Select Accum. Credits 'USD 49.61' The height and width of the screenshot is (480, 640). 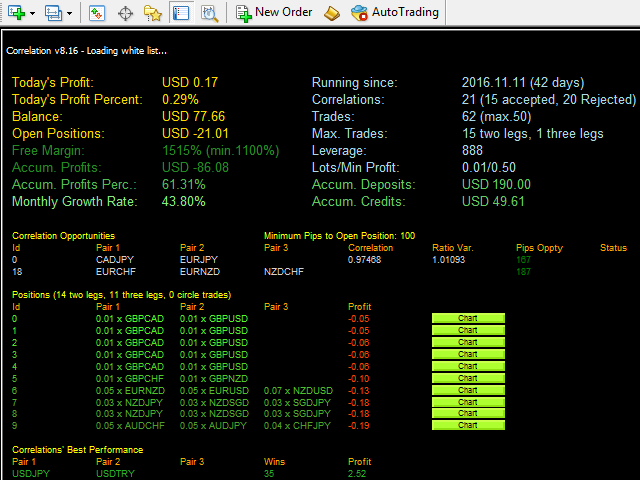point(493,202)
